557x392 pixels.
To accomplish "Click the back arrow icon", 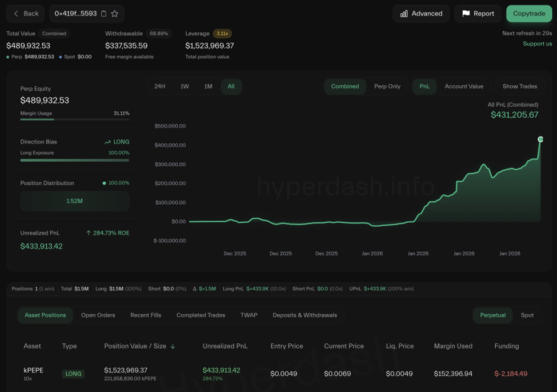I will point(16,14).
